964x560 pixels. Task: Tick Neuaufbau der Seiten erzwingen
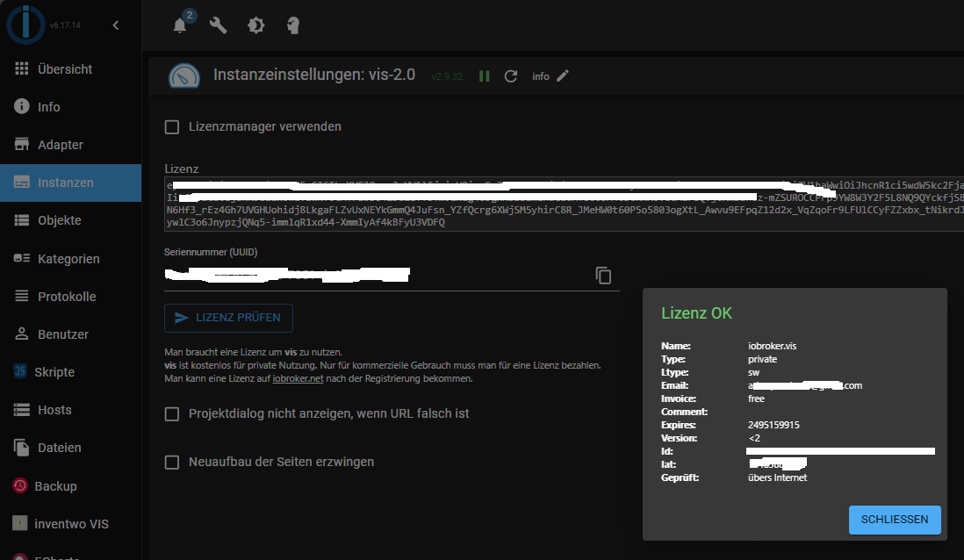173,462
